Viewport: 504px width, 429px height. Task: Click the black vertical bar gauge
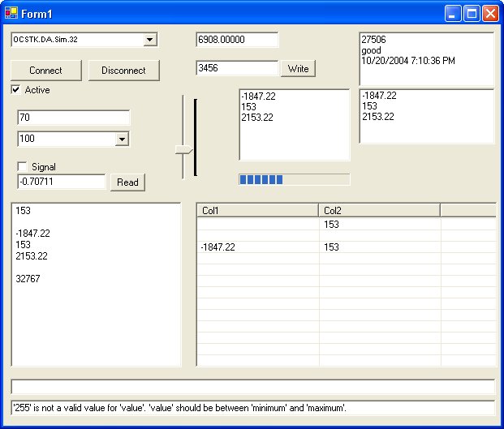195,137
